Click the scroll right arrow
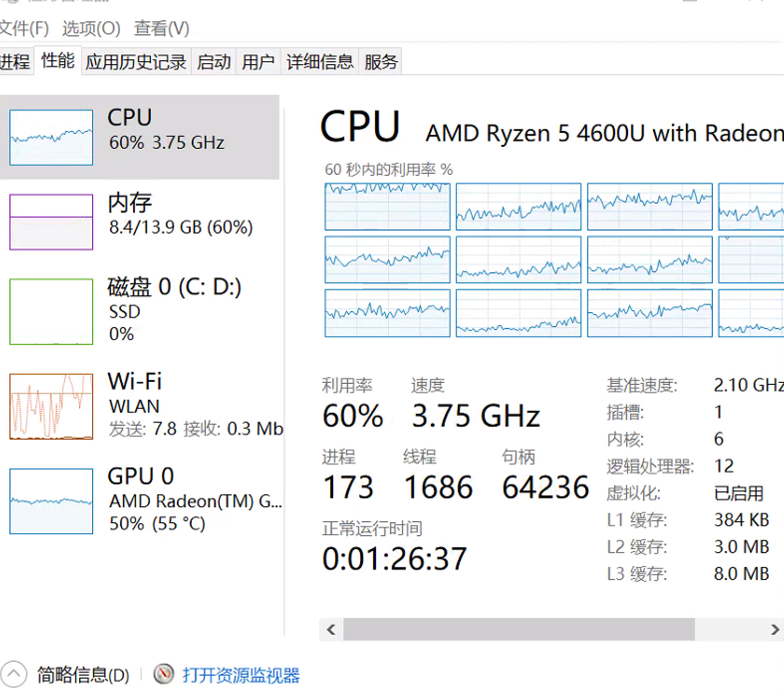Screen dimensions: 784x698 [775, 630]
